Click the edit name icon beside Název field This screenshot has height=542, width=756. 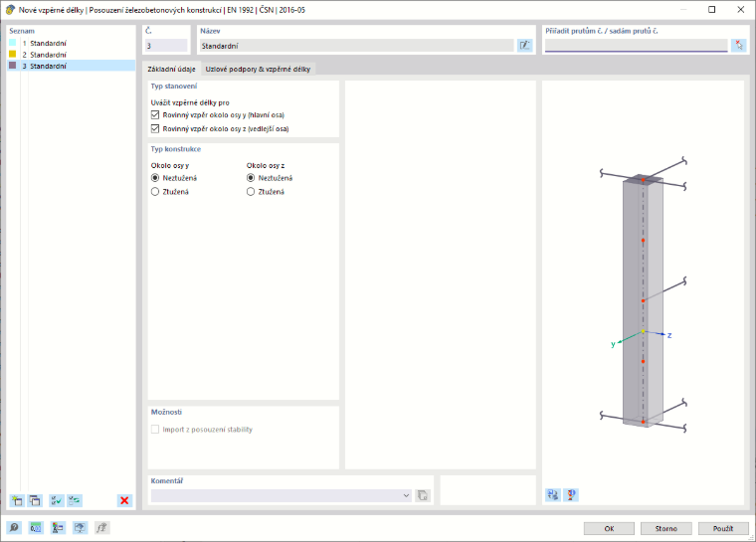(524, 46)
